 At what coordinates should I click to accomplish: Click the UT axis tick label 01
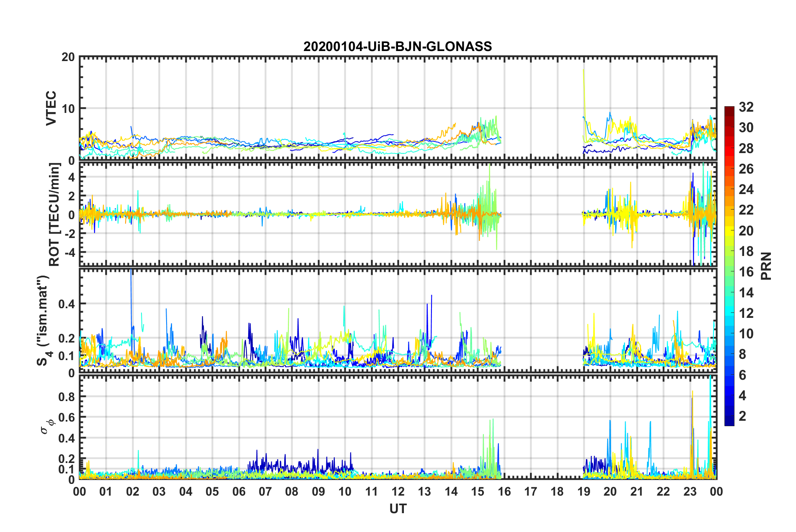(106, 491)
